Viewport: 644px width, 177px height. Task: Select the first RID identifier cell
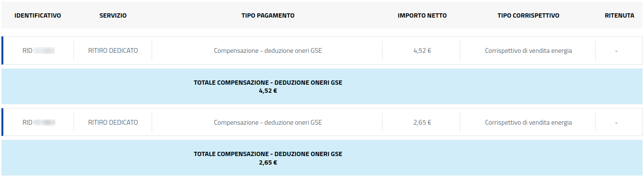click(x=38, y=50)
